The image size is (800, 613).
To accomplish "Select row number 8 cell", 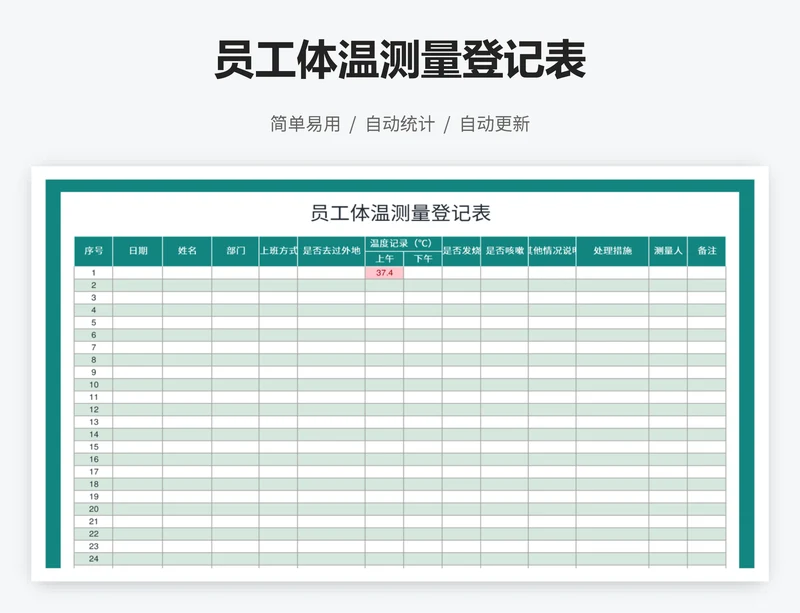I will click(x=93, y=360).
